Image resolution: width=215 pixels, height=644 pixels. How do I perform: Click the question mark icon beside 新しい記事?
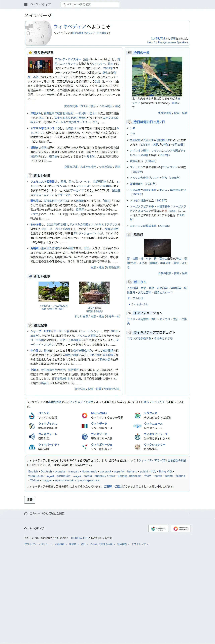coord(30,175)
